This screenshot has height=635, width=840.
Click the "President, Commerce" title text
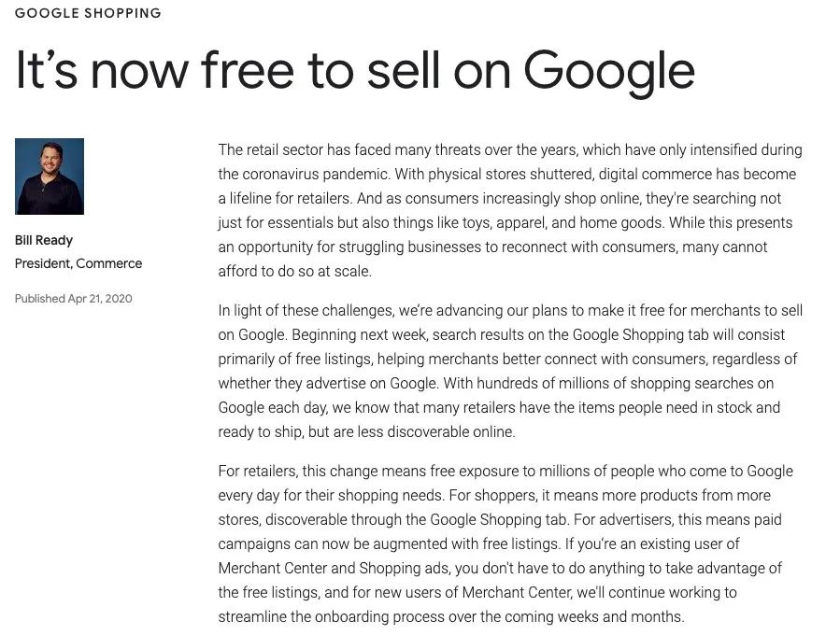(78, 263)
